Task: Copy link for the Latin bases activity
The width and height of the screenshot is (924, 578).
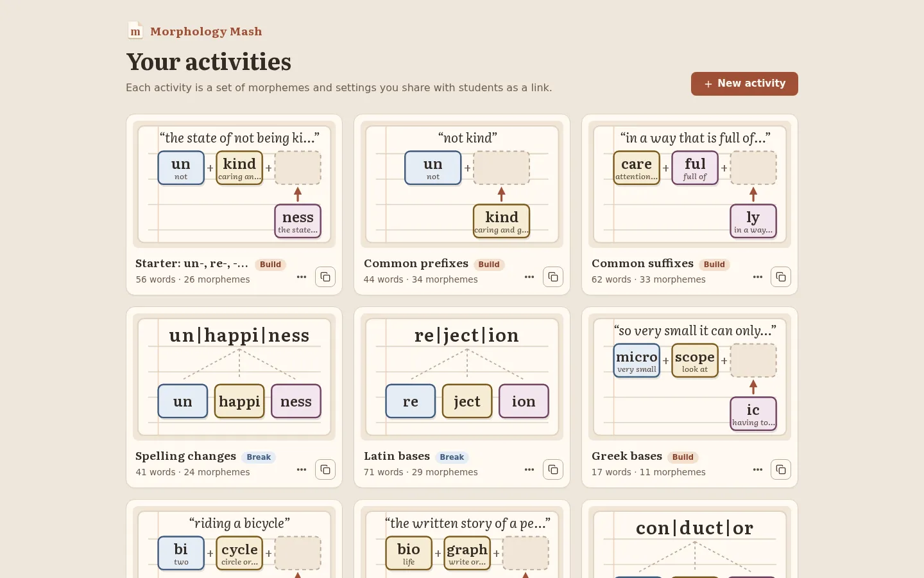Action: click(553, 469)
